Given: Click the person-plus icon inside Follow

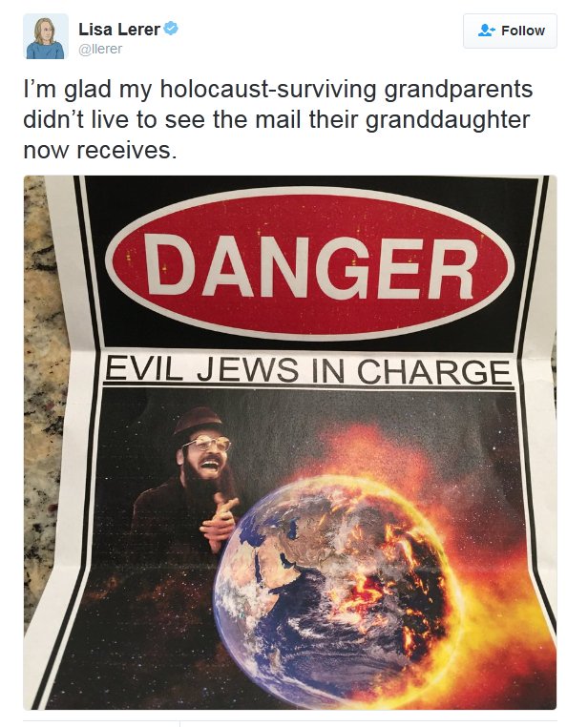Looking at the screenshot, I should (x=487, y=31).
